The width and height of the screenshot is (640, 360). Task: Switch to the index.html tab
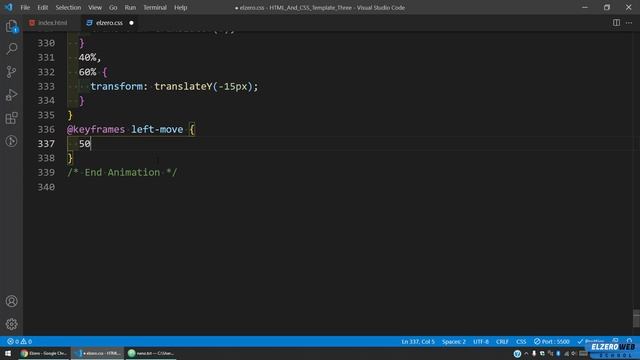point(52,23)
